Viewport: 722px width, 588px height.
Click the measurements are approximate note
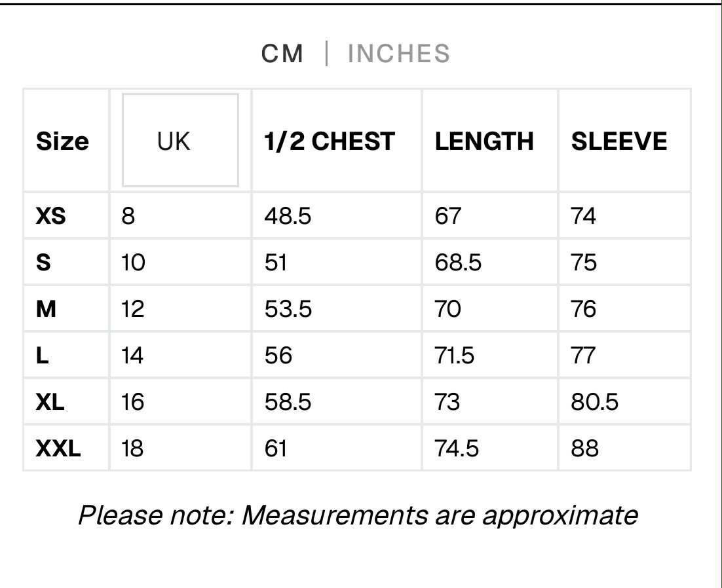[x=358, y=515]
